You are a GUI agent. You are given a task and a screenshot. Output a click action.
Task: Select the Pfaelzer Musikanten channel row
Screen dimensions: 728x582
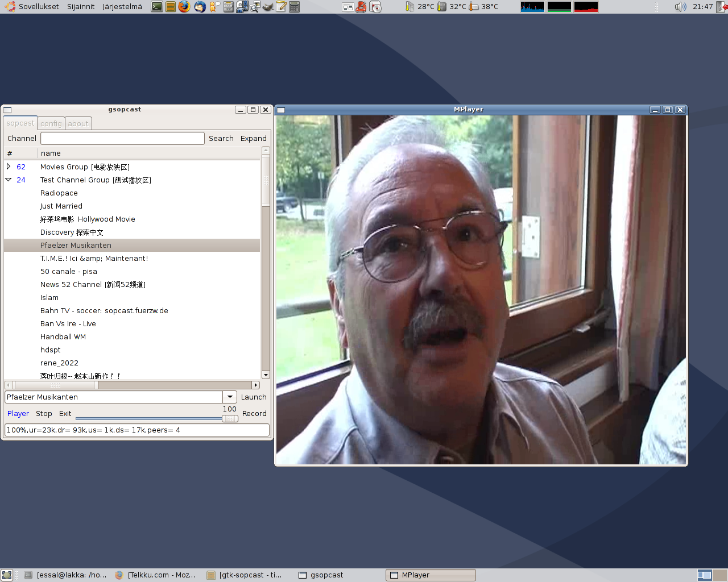click(x=132, y=246)
